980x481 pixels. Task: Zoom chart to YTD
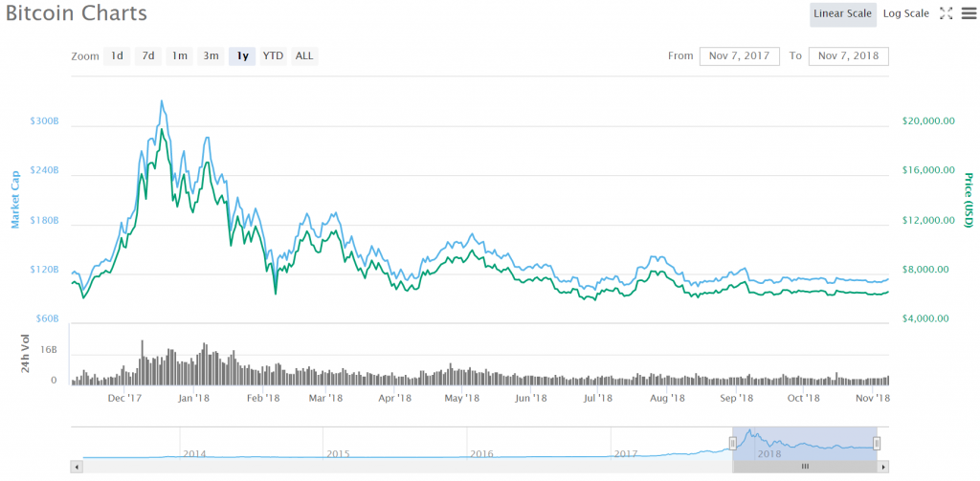point(273,55)
